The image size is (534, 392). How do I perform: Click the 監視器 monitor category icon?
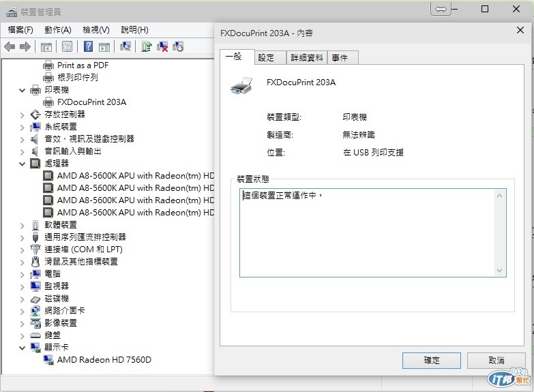click(35, 286)
